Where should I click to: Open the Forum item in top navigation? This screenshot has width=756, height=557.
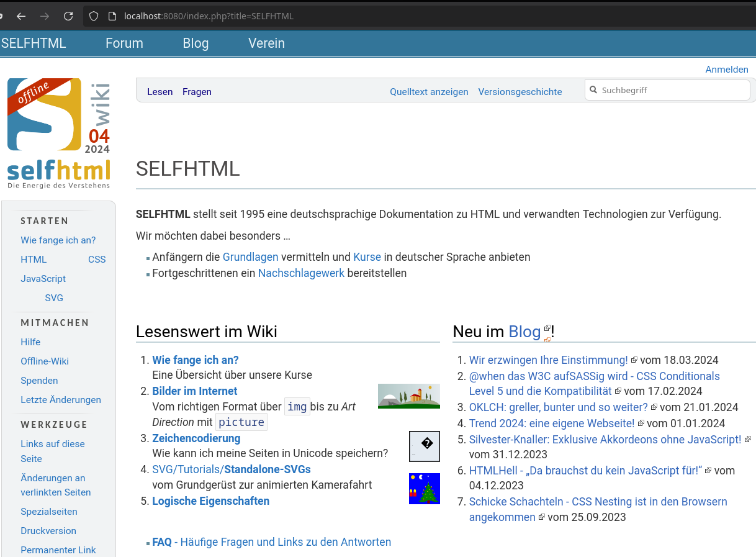click(x=124, y=43)
